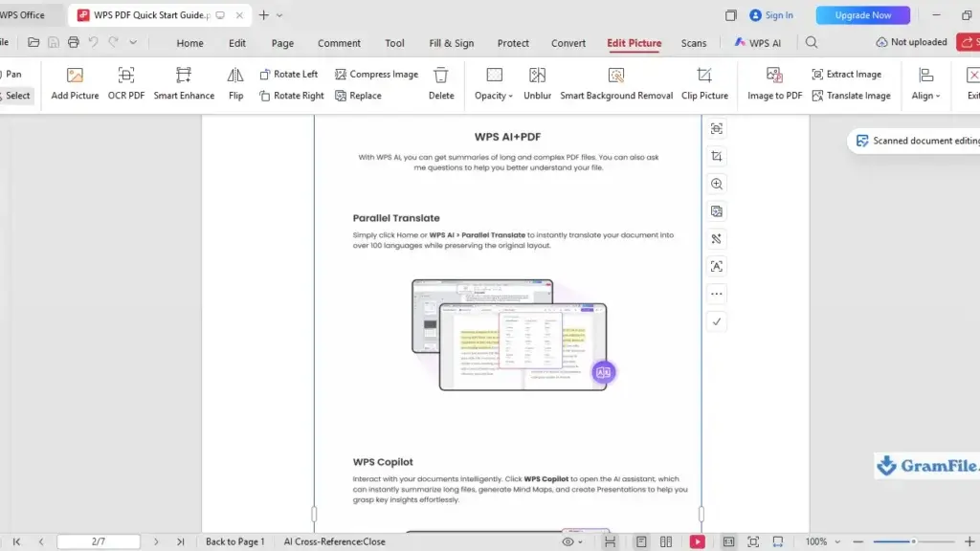This screenshot has height=551, width=980.
Task: Click Sign In
Action: (x=771, y=15)
